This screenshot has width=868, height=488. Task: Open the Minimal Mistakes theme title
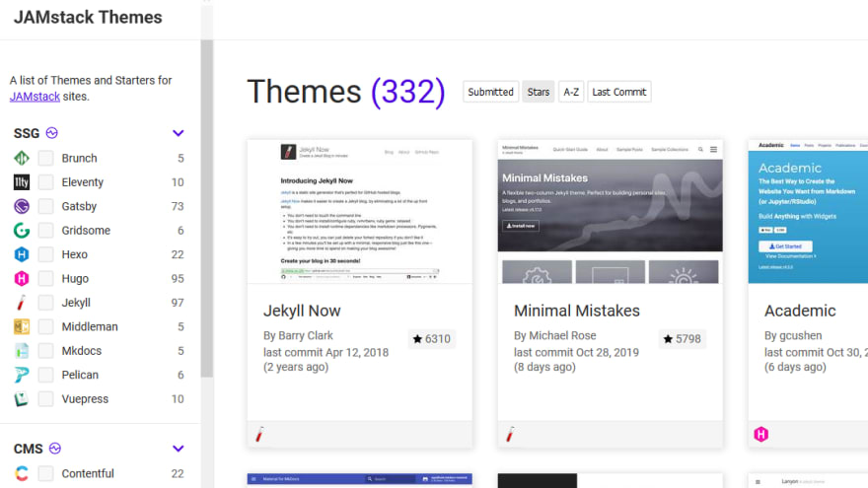(576, 311)
